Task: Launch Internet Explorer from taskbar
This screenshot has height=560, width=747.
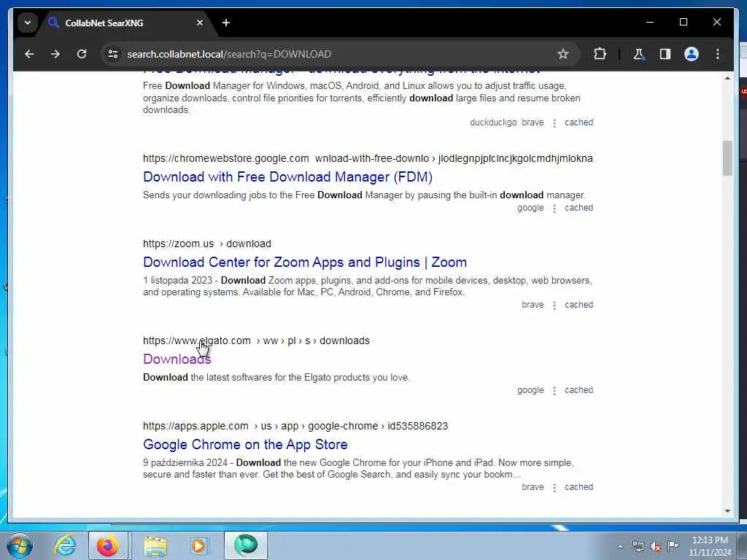Action: pyautogui.click(x=64, y=545)
